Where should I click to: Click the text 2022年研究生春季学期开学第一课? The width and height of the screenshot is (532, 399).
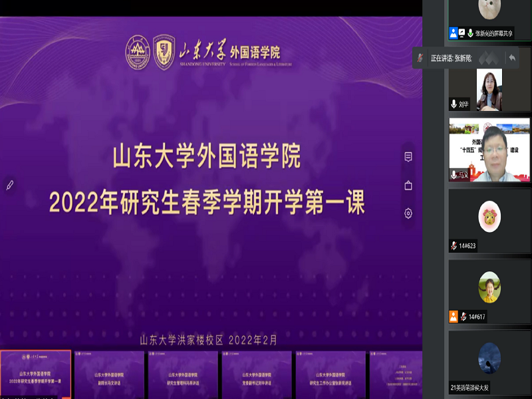(207, 202)
